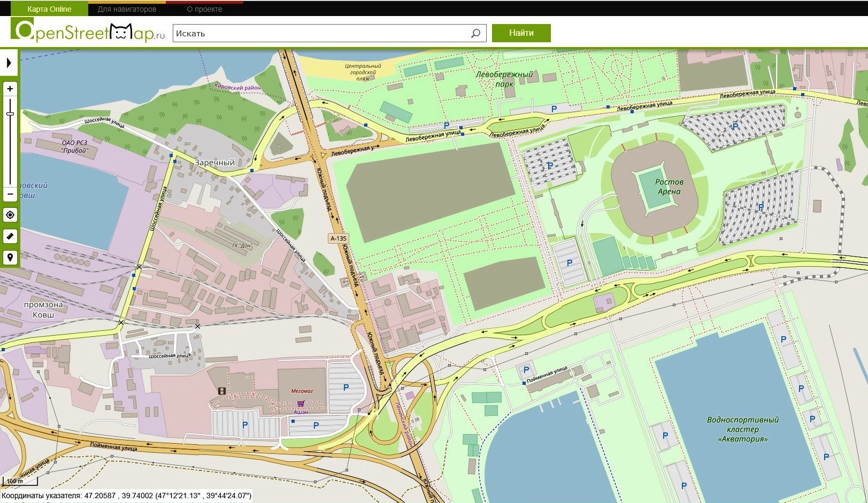Click the ГК "Дон" label
Screen dimensions: 868x503
242,246
